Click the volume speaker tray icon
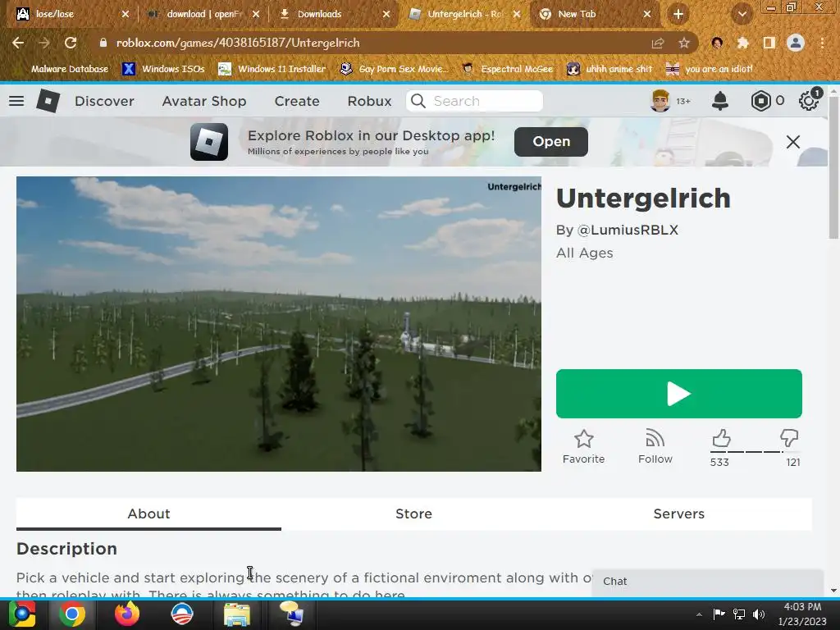Screen dimensions: 840x630 coord(759,614)
